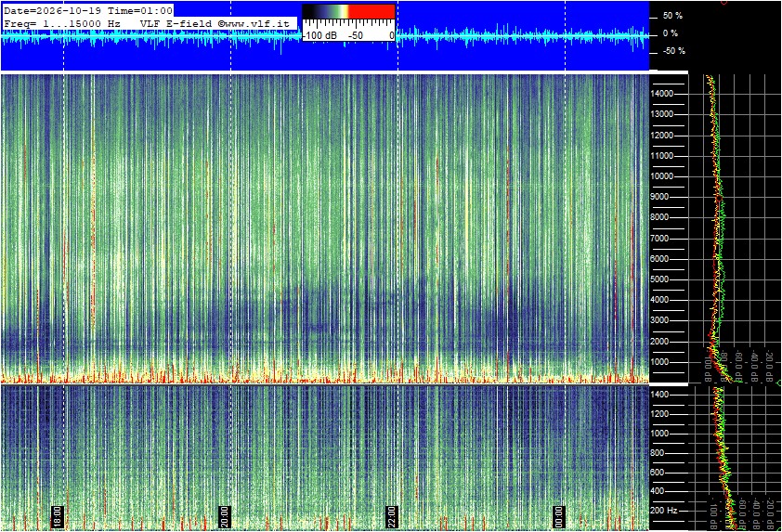Image resolution: width=782 pixels, height=532 pixels.
Task: Click the 600 label on lower axis
Action: click(x=657, y=473)
